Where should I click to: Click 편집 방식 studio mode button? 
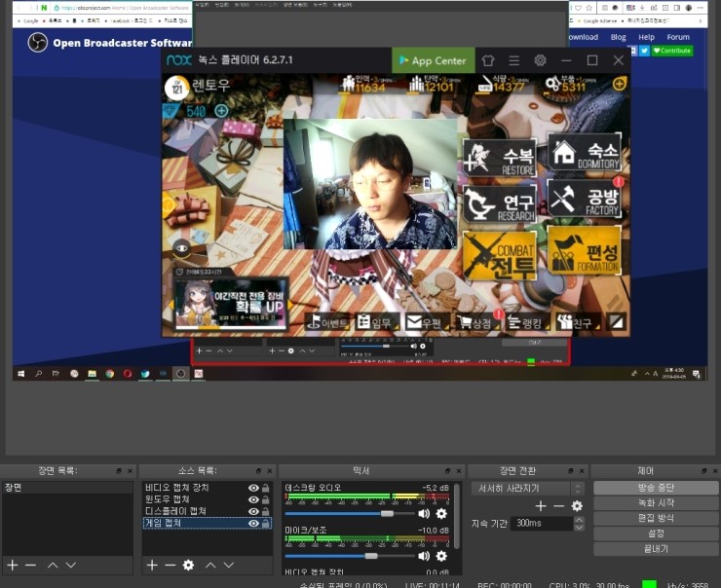(656, 518)
